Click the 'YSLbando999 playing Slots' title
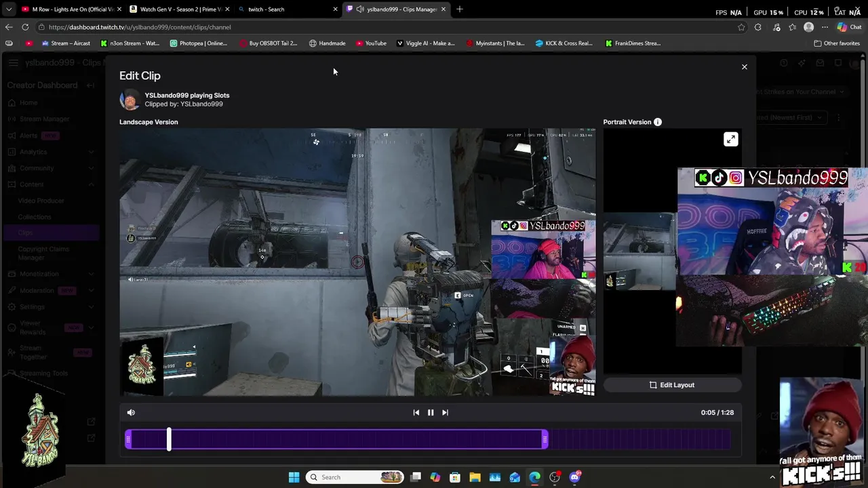 [187, 96]
